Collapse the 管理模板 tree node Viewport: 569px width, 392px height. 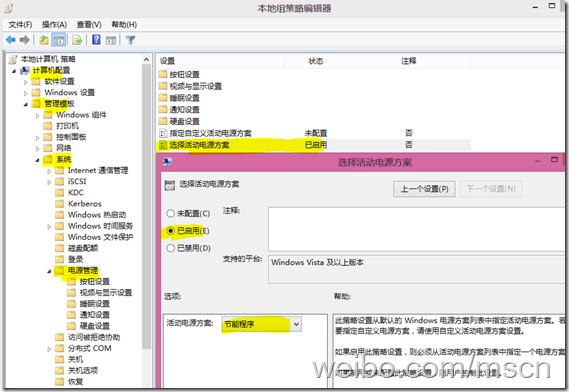25,105
